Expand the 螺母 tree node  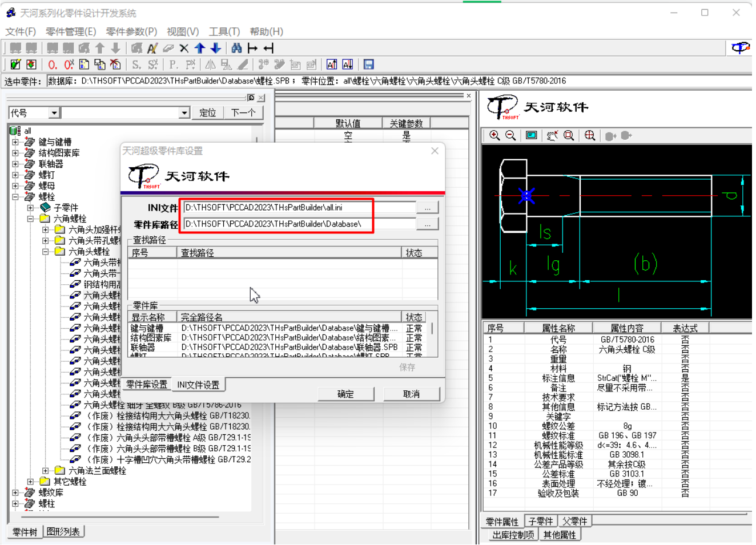[x=15, y=185]
